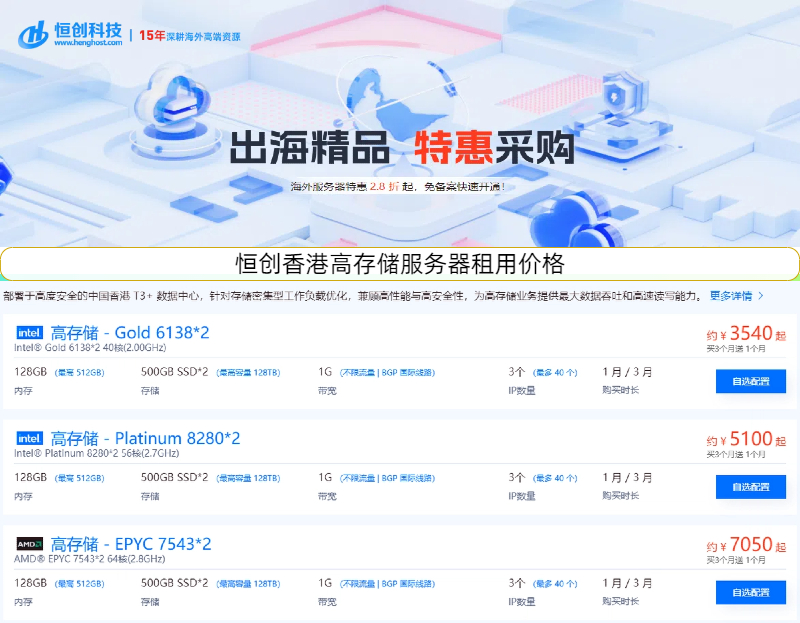
Task: Click Intel Platinum 8280*2 56核(2.7GHz) spec line
Action: pyautogui.click(x=96, y=454)
